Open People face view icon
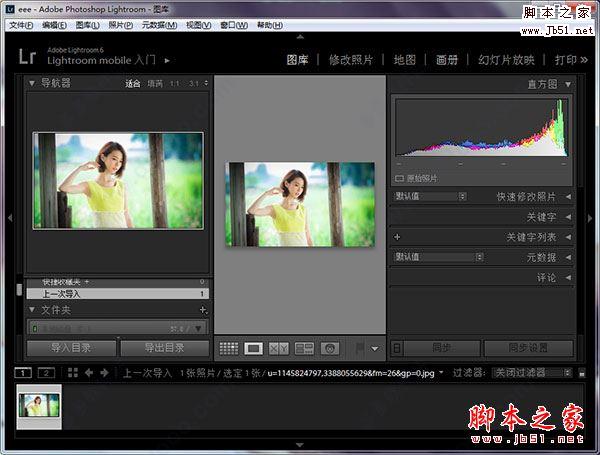 pos(331,348)
